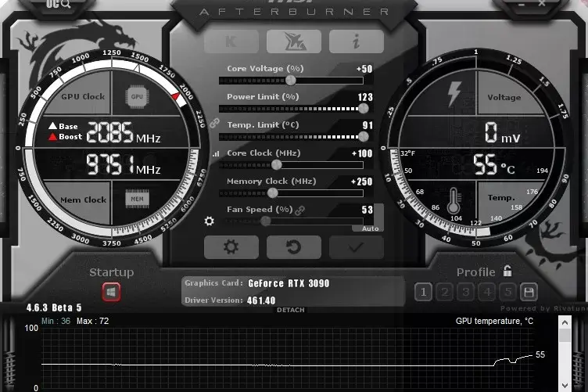Click the driver version 461.40 text
Viewport: 588px width, 392px height.
click(261, 300)
